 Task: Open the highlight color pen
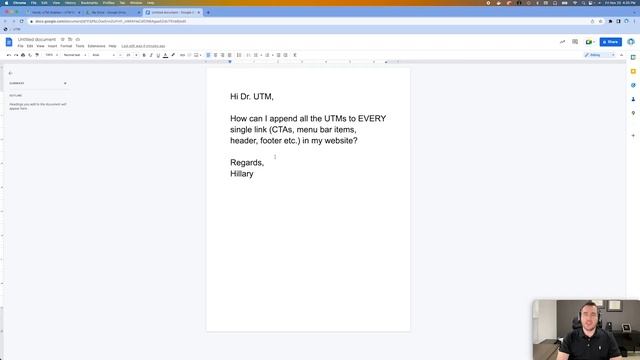coord(173,55)
